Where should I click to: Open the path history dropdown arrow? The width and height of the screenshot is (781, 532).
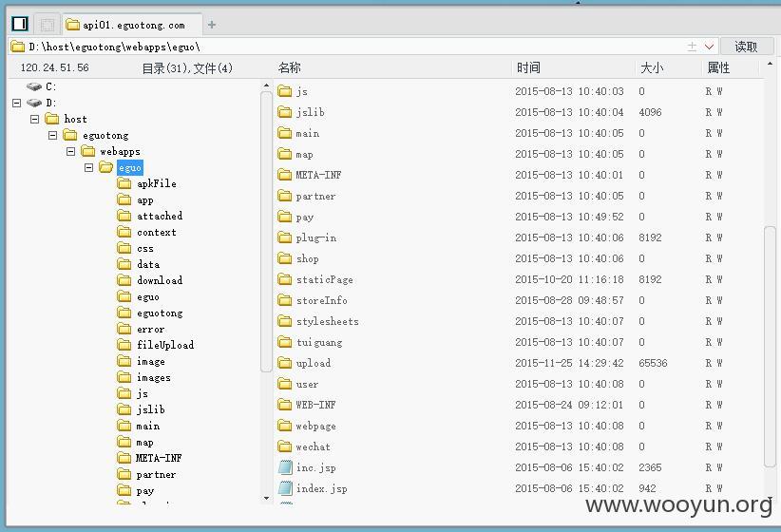[x=710, y=47]
